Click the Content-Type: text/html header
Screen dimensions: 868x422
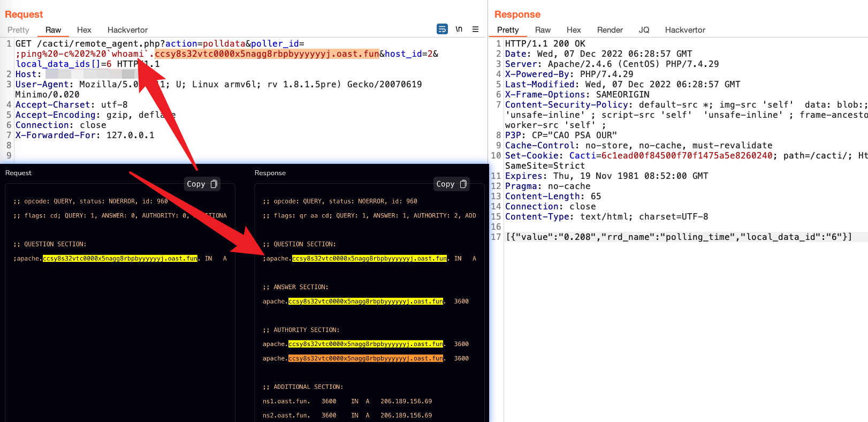[x=606, y=216]
